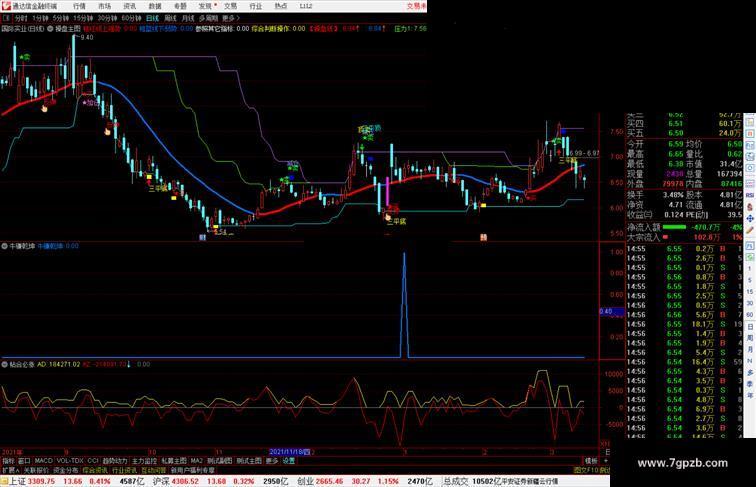Open the 牛赚乾坤 sub-indicator settings icon
This screenshot has height=487, width=756.
[4, 246]
